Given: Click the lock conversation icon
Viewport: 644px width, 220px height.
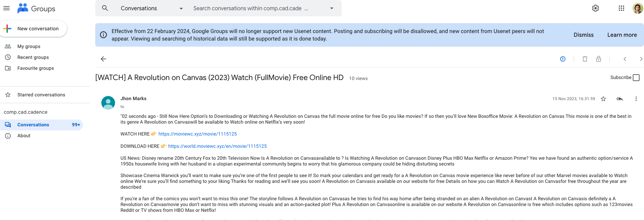Looking at the screenshot, I should coord(599,59).
